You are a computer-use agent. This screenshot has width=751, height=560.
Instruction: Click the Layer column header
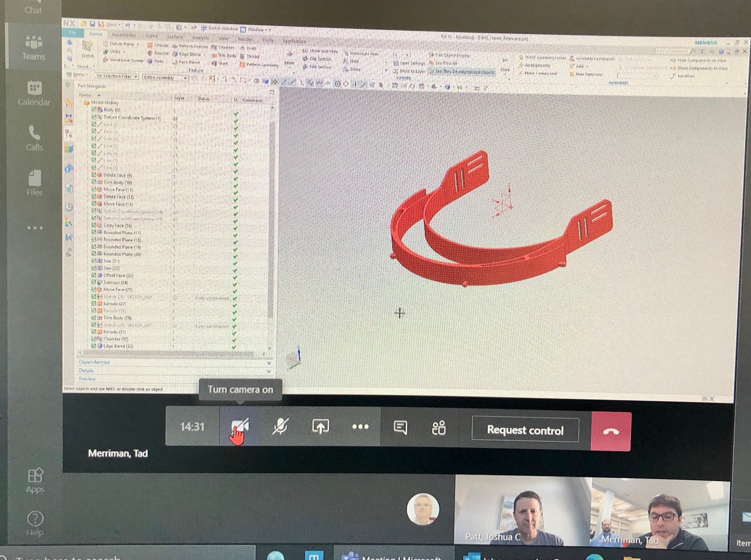[179, 98]
